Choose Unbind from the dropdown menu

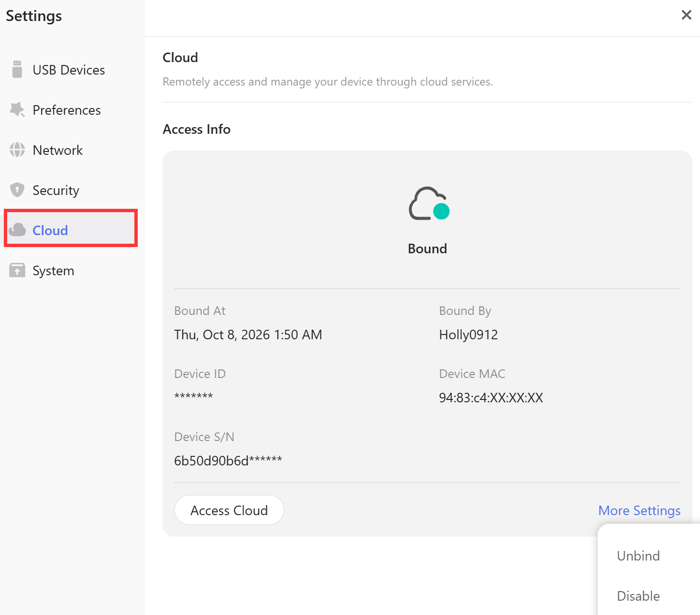[638, 556]
